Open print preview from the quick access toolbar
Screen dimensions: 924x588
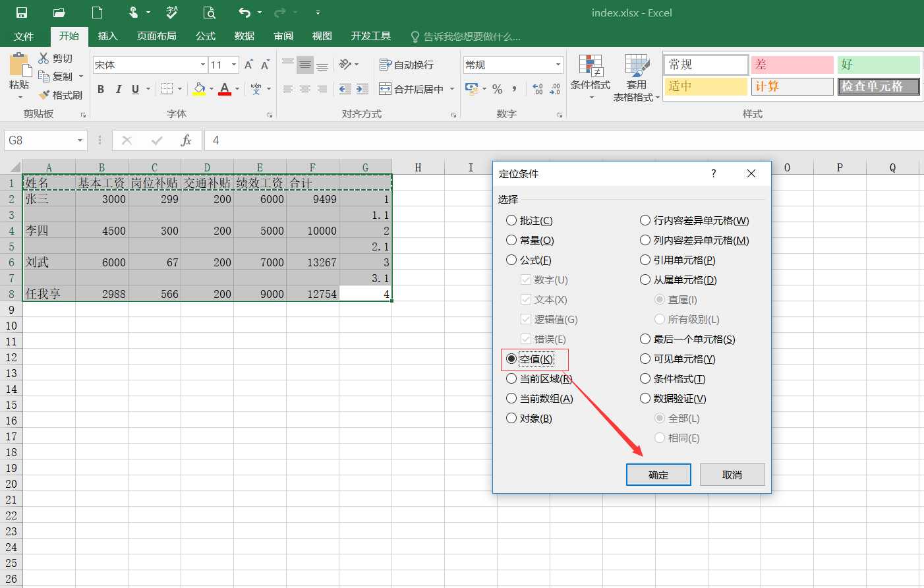click(x=210, y=13)
